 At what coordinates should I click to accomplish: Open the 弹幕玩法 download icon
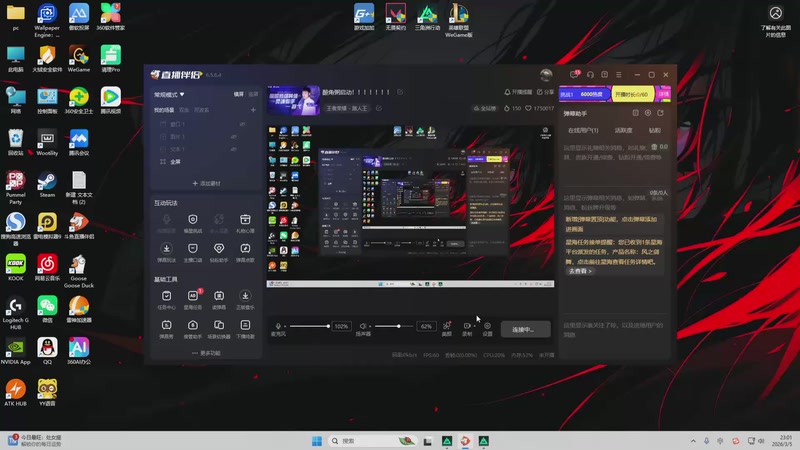click(x=166, y=248)
